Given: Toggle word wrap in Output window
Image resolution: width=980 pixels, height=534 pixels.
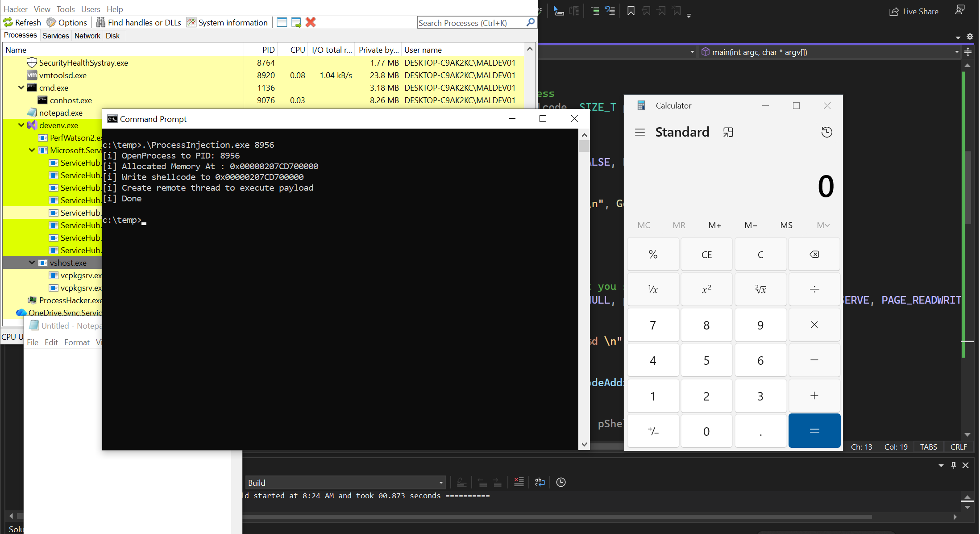Looking at the screenshot, I should 540,482.
